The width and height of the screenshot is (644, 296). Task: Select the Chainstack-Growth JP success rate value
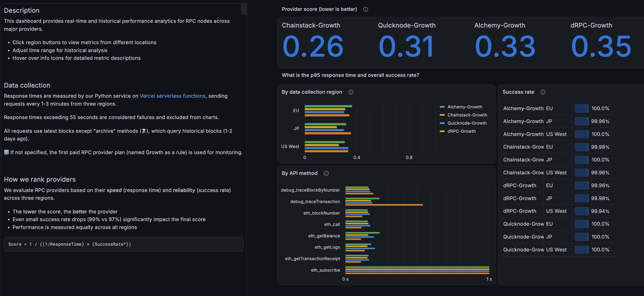point(600,160)
